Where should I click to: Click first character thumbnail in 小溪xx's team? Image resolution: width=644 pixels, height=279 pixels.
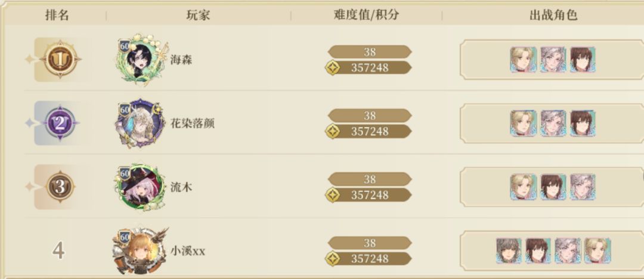tap(509, 250)
